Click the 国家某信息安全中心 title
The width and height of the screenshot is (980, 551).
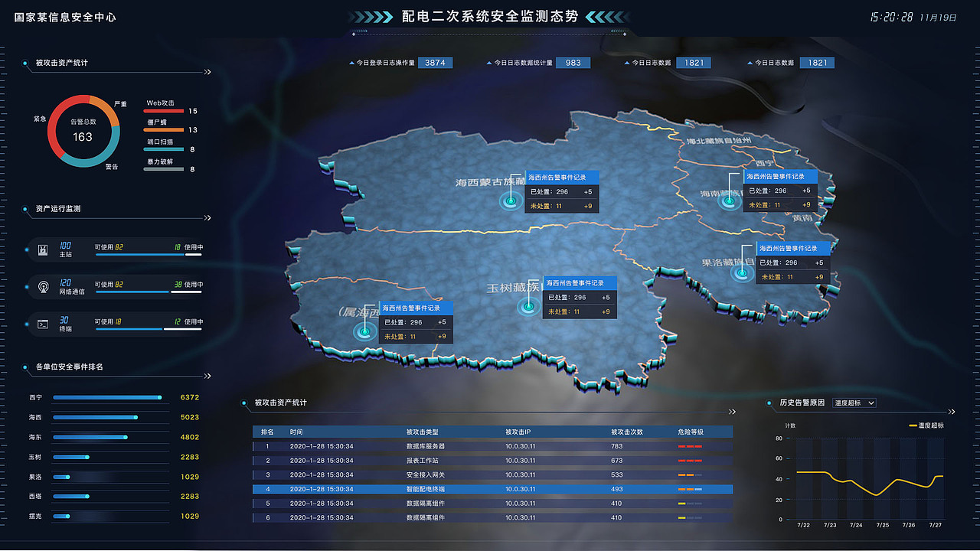[x=65, y=16]
